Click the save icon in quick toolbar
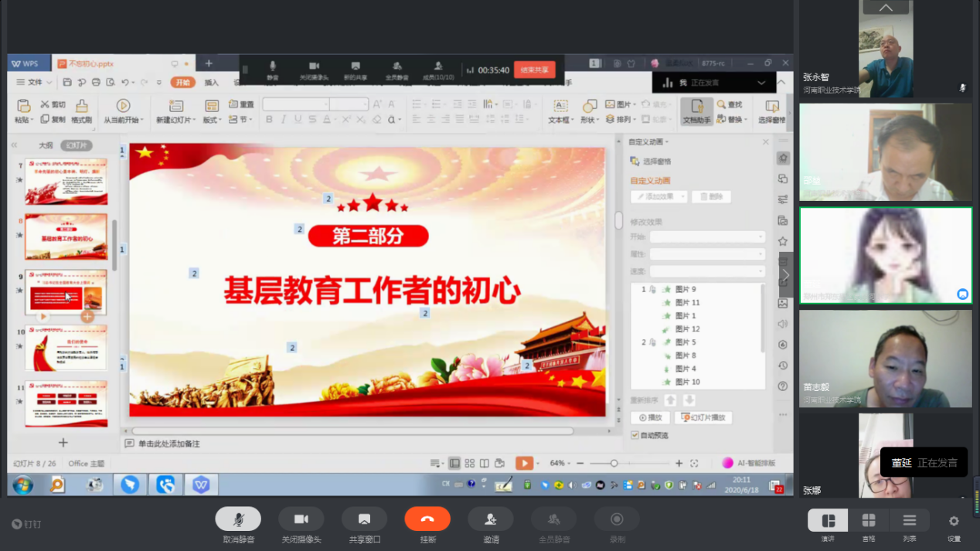The height and width of the screenshot is (551, 980). 67,82
